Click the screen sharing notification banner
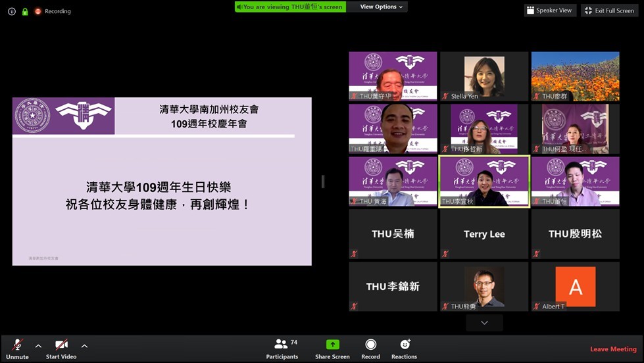This screenshot has width=644, height=363. click(x=290, y=7)
